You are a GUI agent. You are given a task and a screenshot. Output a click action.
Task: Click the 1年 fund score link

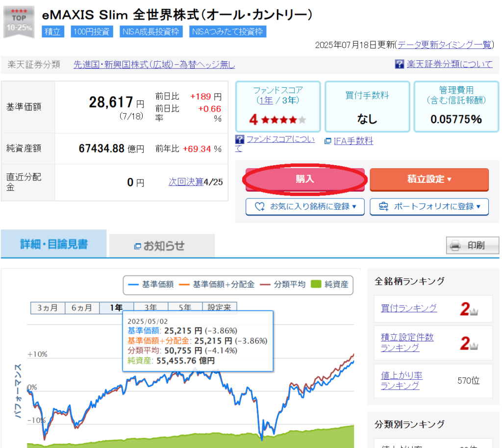[x=266, y=100]
